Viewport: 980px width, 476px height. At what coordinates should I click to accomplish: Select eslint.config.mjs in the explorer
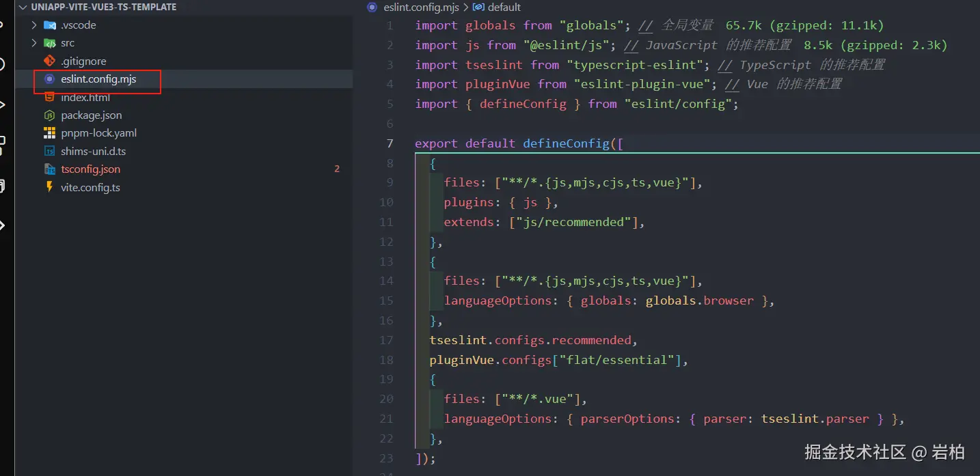click(184, 79)
